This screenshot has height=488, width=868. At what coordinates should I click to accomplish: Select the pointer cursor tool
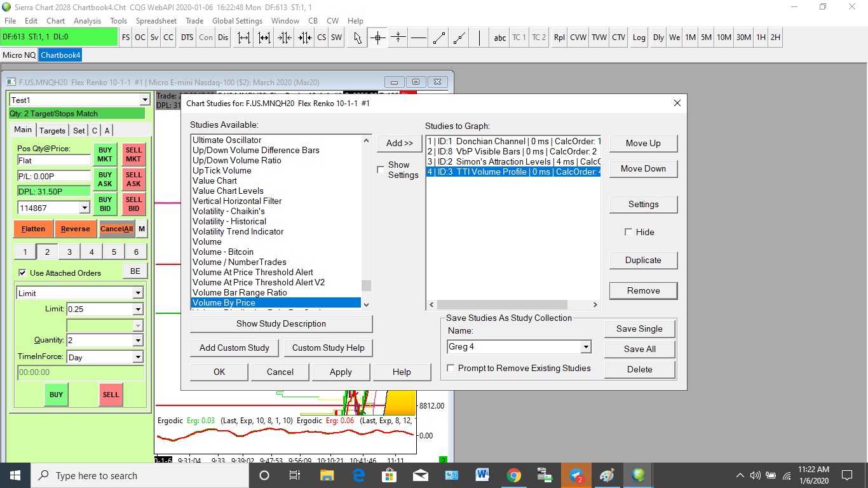pos(358,37)
